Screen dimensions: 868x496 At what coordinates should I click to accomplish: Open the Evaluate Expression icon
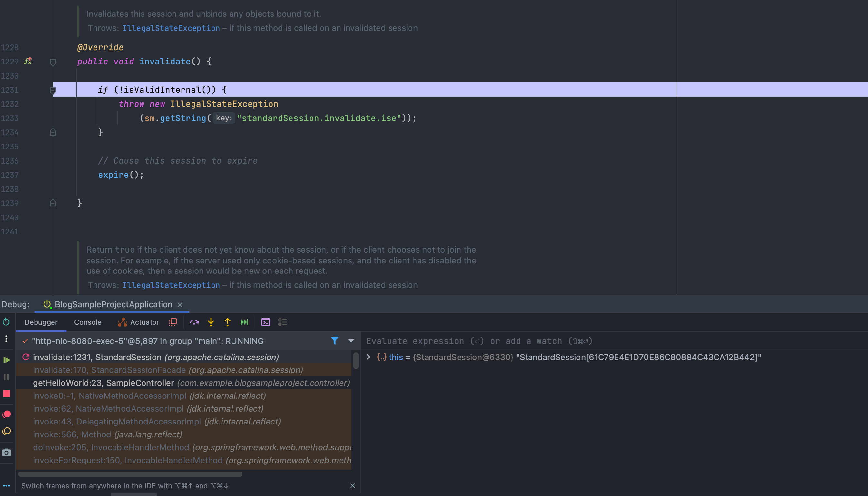265,322
